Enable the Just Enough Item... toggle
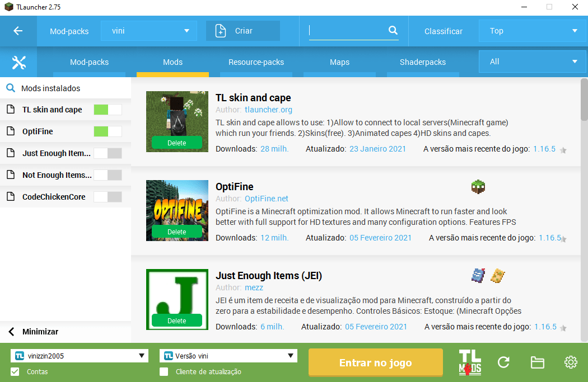Screen dimensions: 588x382 [108, 153]
